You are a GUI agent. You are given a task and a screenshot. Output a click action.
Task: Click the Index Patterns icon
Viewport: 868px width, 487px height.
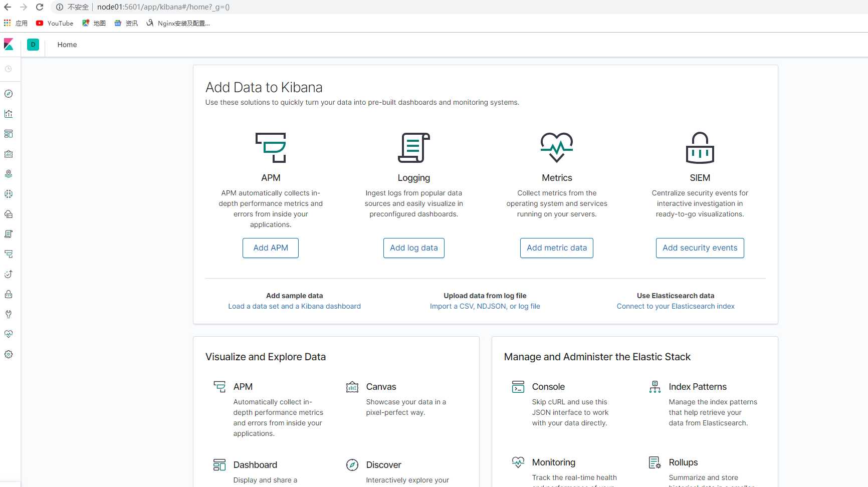pyautogui.click(x=655, y=387)
